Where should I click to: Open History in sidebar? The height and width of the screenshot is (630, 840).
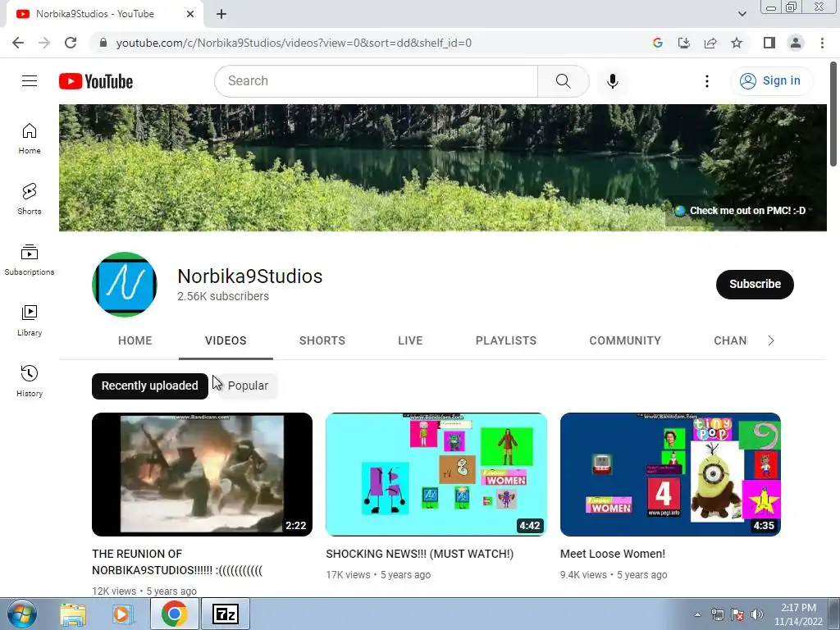coord(30,381)
